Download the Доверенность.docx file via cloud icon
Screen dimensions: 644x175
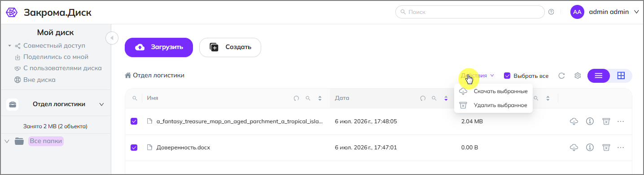[x=574, y=148]
